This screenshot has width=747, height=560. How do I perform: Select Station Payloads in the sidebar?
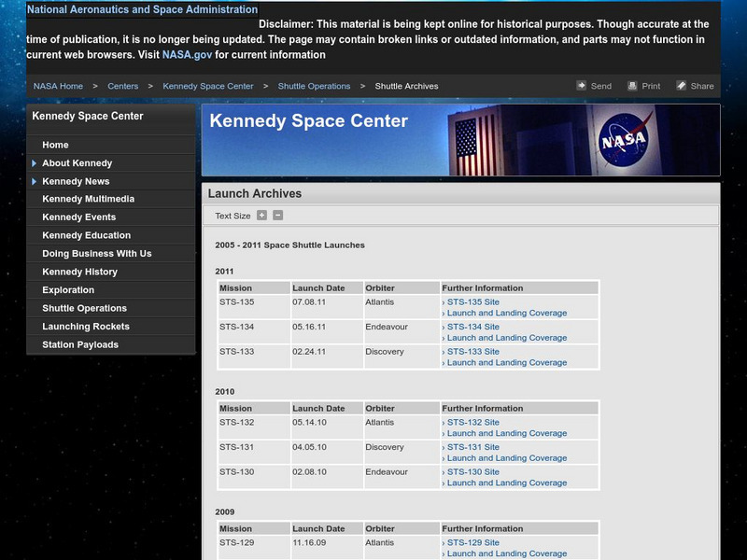[80, 344]
